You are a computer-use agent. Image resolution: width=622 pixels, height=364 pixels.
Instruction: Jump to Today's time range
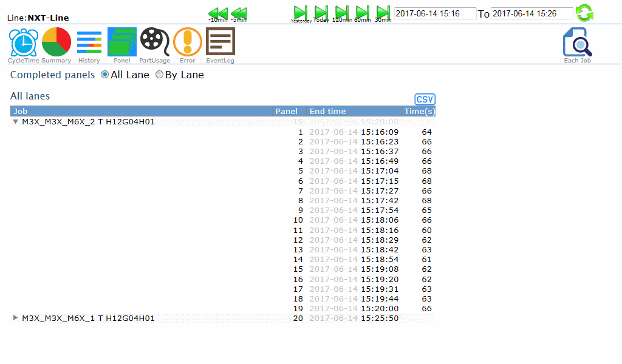point(321,13)
